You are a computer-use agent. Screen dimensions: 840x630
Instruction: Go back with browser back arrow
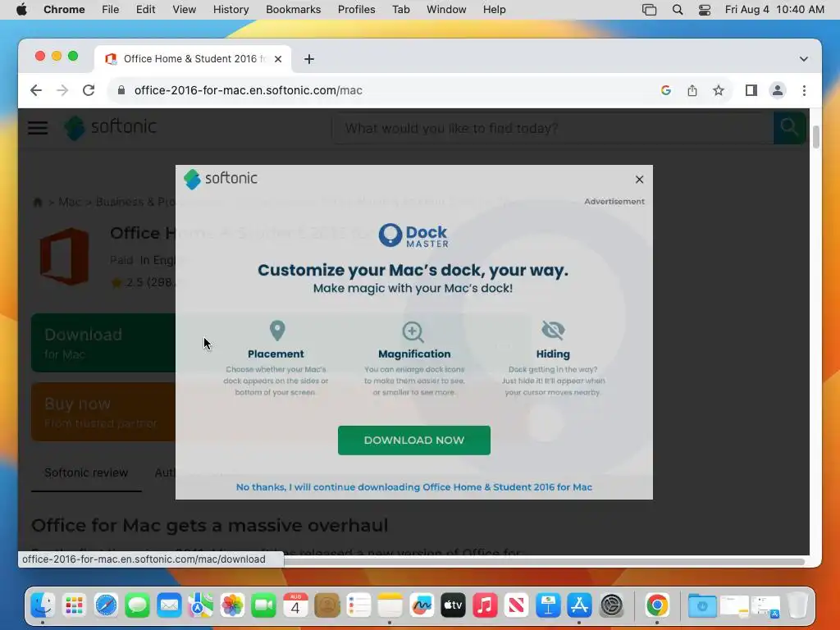click(36, 90)
